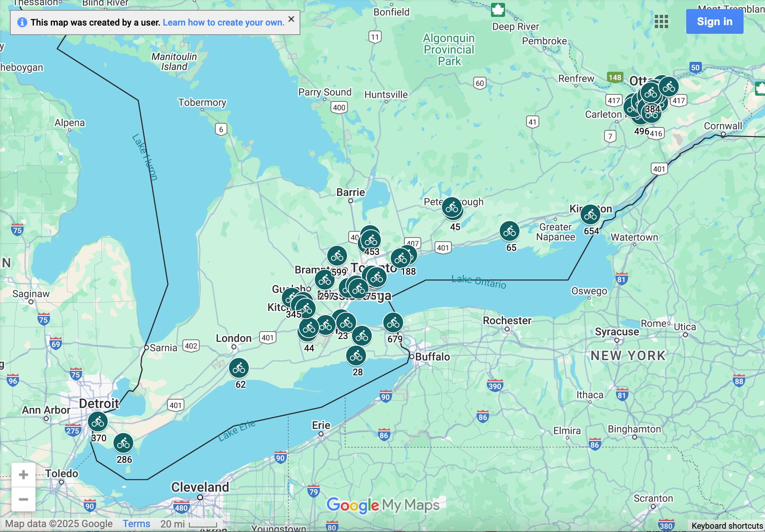This screenshot has width=765, height=532.
Task: Click the Parry Sound label
Action: tap(325, 92)
